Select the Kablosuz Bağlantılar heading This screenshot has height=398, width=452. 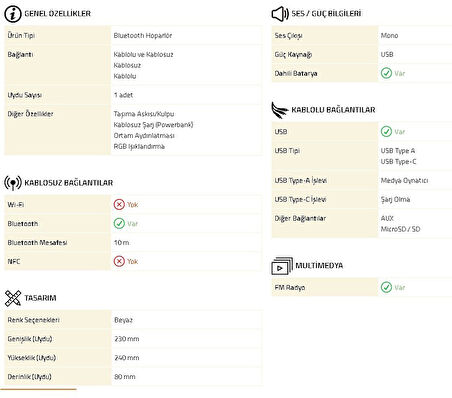(69, 183)
